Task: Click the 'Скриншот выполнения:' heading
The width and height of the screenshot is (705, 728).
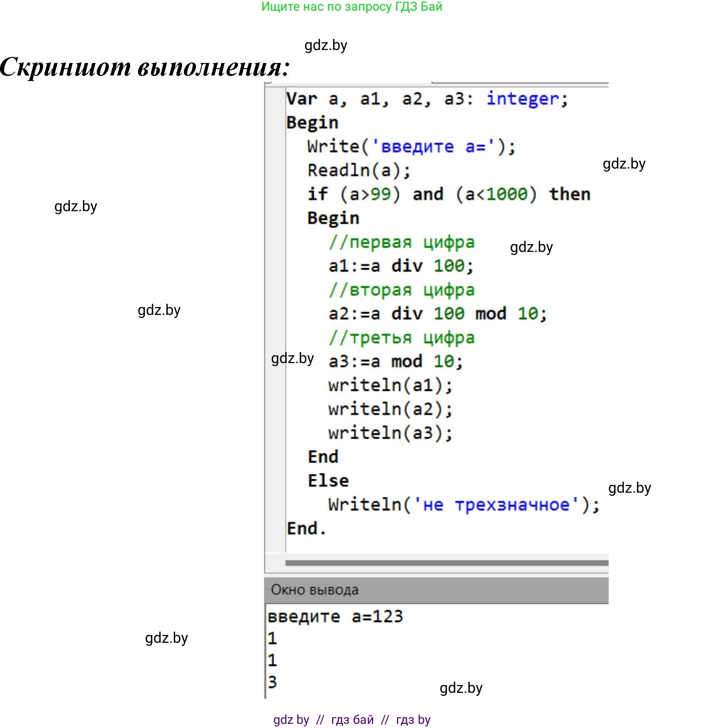Action: pyautogui.click(x=145, y=67)
